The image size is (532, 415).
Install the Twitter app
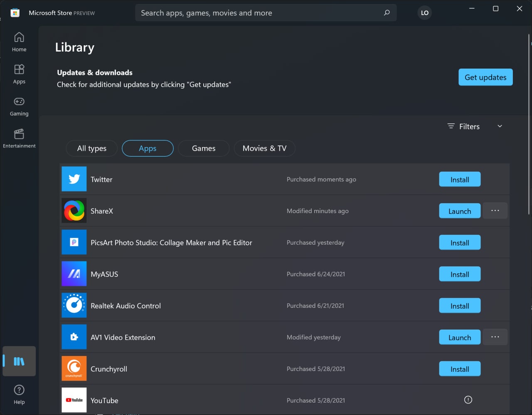click(x=460, y=179)
